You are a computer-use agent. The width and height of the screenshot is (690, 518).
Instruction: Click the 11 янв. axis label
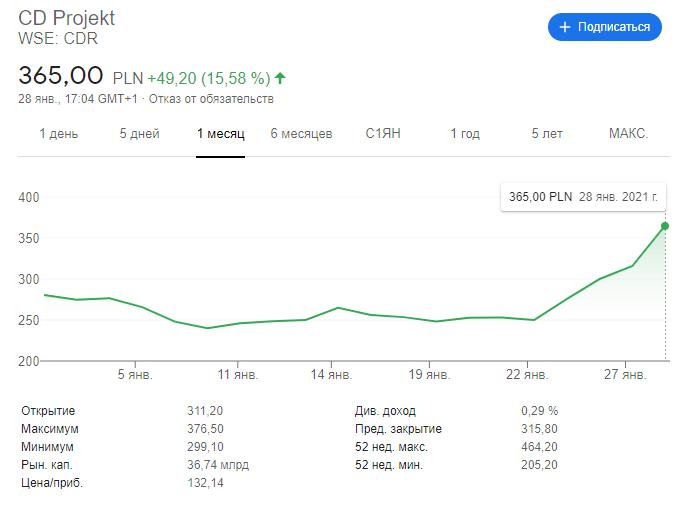pyautogui.click(x=238, y=375)
